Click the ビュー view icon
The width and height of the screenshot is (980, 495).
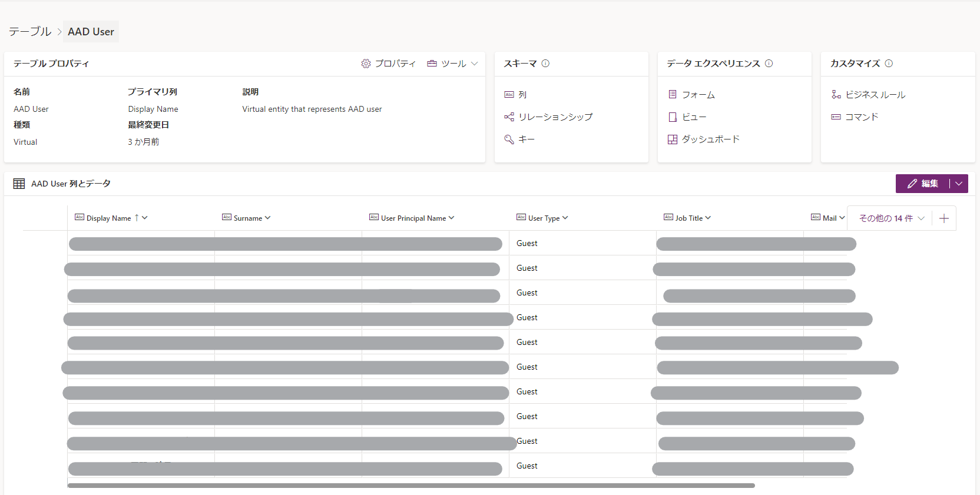(673, 117)
